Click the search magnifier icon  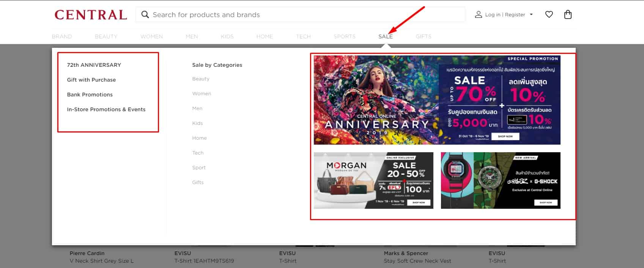[x=145, y=15]
